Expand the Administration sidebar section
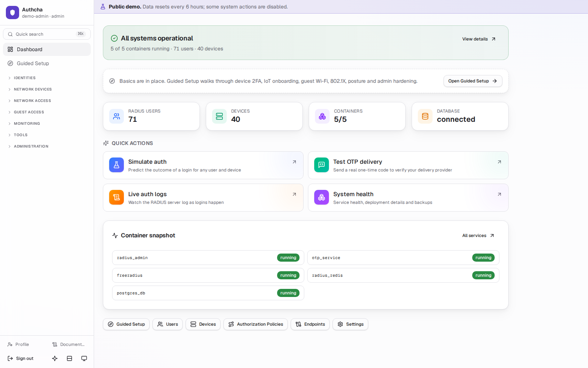This screenshot has height=368, width=588. coord(47,146)
